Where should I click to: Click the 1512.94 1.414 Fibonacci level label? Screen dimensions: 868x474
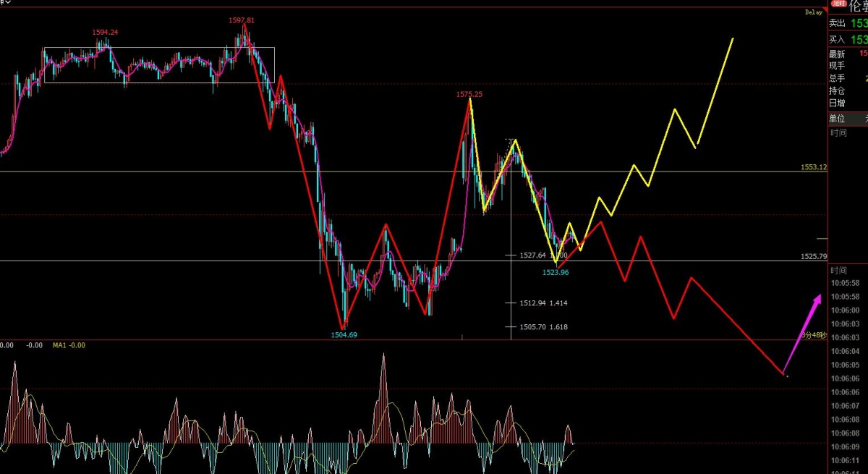tap(543, 303)
